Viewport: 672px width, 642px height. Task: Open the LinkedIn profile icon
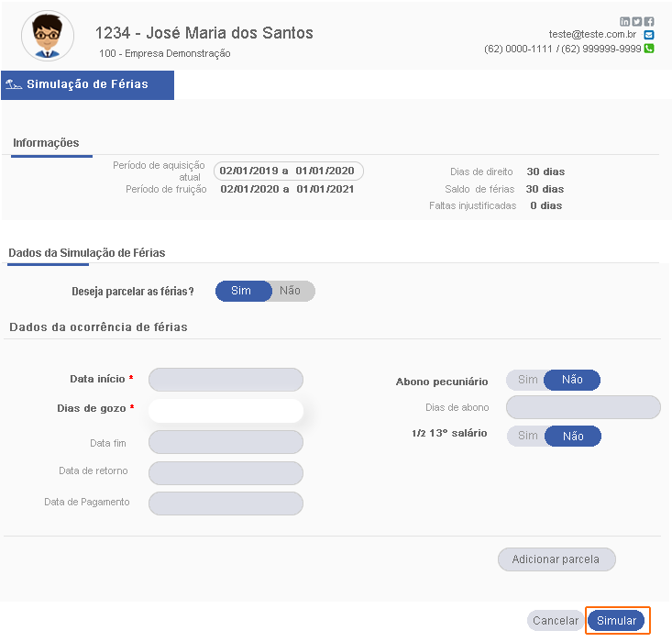pyautogui.click(x=625, y=21)
